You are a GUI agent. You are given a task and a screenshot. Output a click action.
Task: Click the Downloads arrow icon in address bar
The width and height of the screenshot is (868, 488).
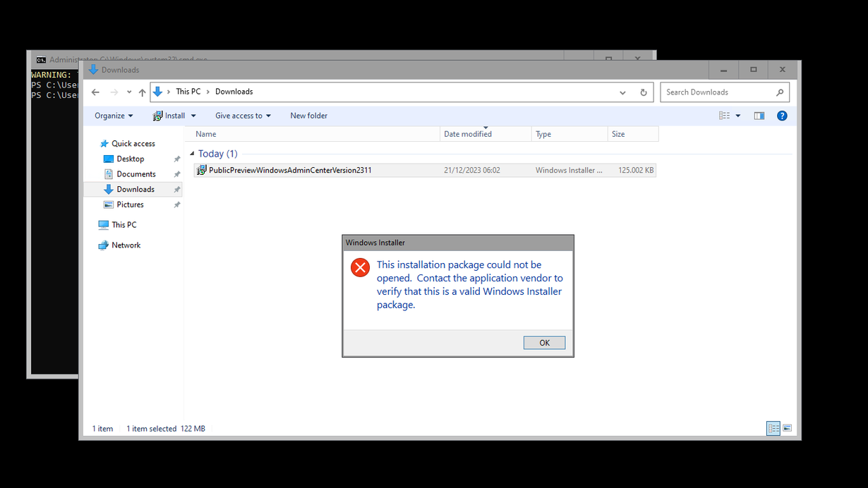pyautogui.click(x=158, y=92)
